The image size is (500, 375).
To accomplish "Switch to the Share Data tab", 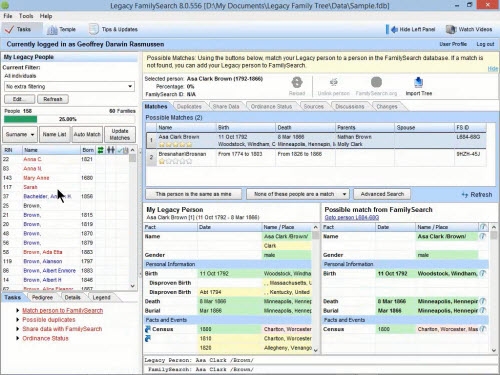I will tap(226, 107).
